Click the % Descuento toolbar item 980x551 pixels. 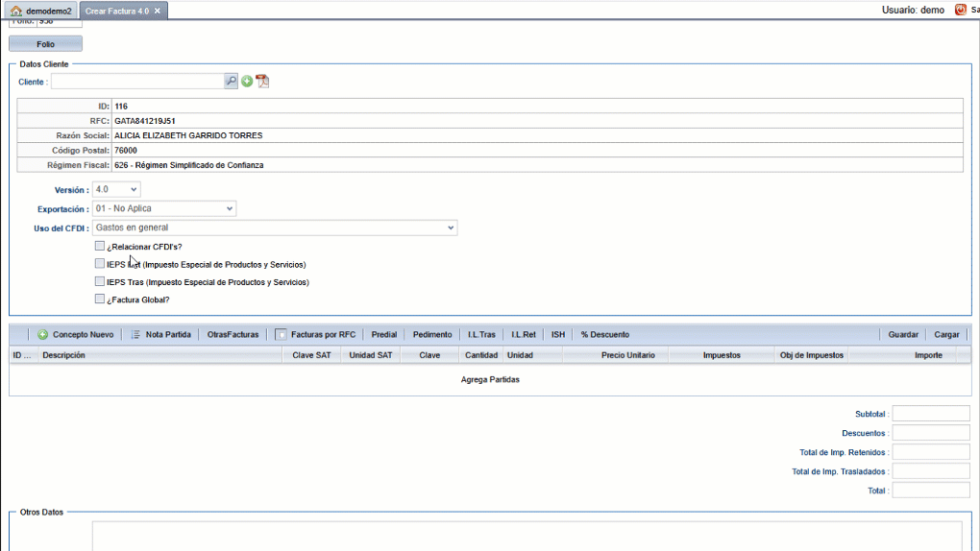click(x=604, y=335)
